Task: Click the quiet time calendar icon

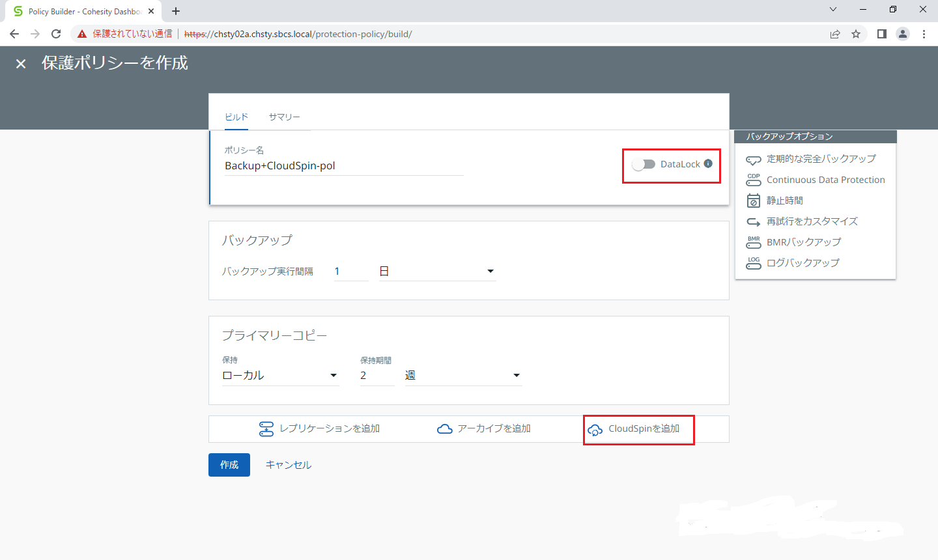Action: pyautogui.click(x=754, y=201)
